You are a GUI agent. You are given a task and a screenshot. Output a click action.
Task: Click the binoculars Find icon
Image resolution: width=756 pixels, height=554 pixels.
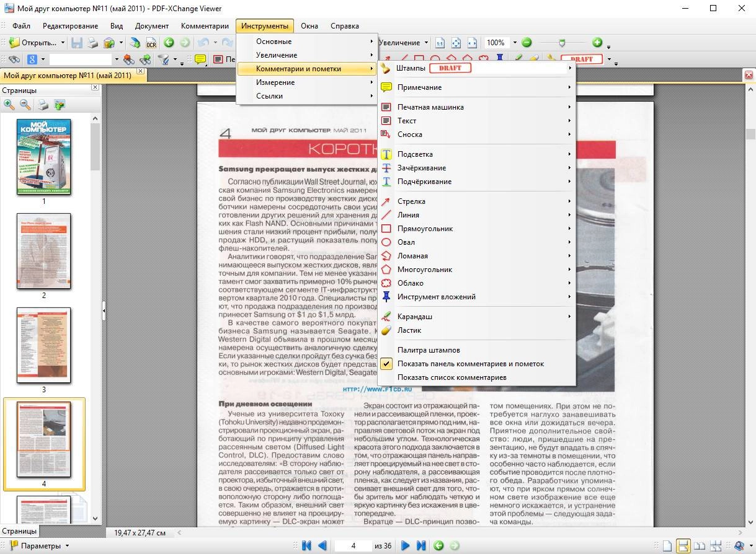(x=14, y=59)
